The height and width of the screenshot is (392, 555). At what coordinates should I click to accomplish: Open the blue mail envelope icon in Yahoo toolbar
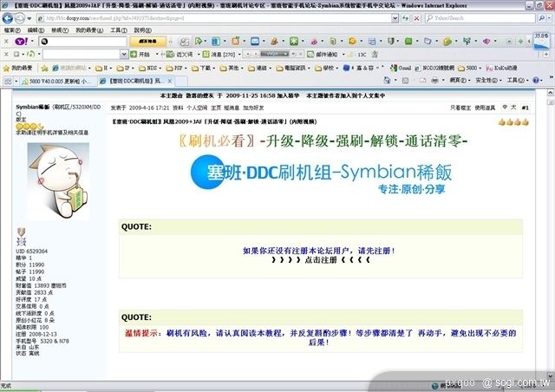point(255,42)
